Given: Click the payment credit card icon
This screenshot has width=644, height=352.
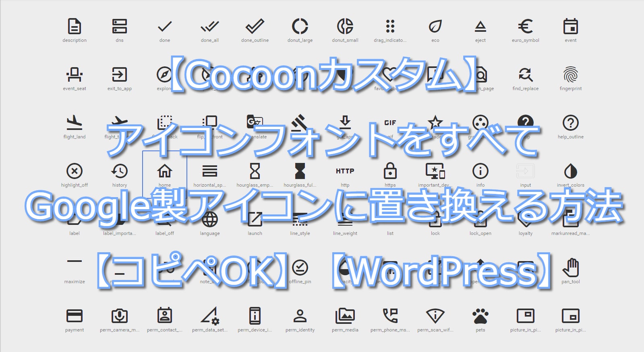Looking at the screenshot, I should [x=75, y=316].
